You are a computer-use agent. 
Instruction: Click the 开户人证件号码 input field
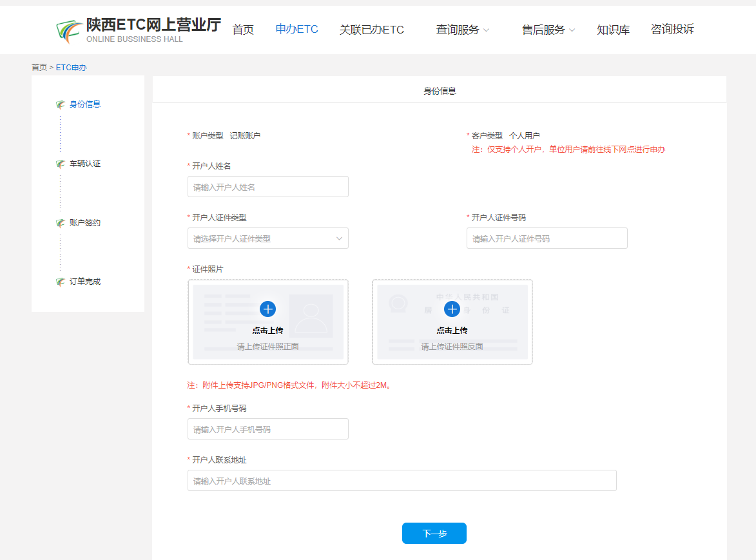click(x=547, y=238)
